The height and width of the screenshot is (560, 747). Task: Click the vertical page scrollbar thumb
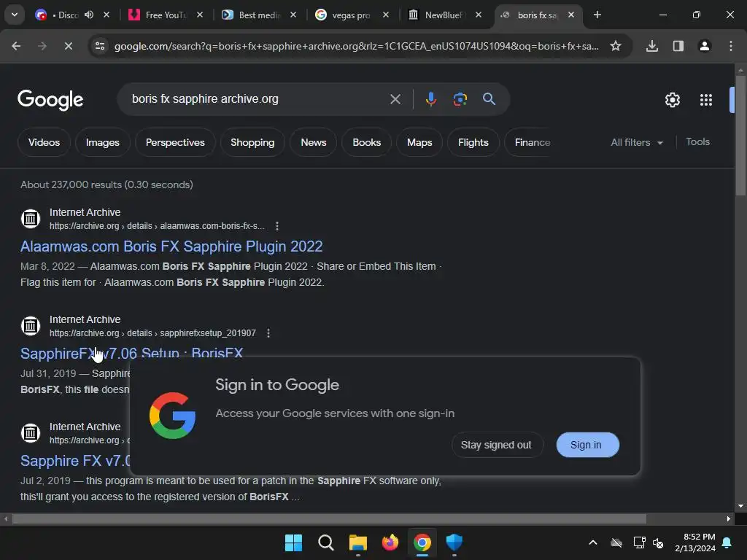(x=740, y=136)
